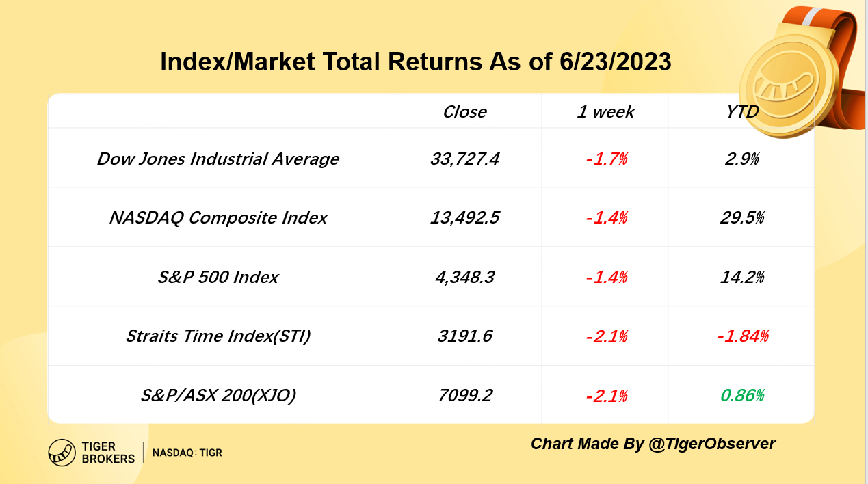Click the S&P 500 Index row label
The width and height of the screenshot is (868, 484).
[218, 278]
